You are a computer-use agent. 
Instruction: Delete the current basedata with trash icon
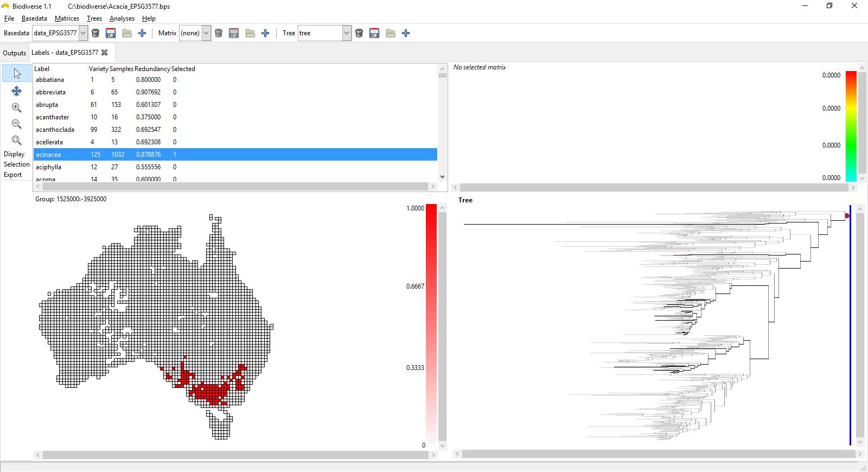click(95, 33)
